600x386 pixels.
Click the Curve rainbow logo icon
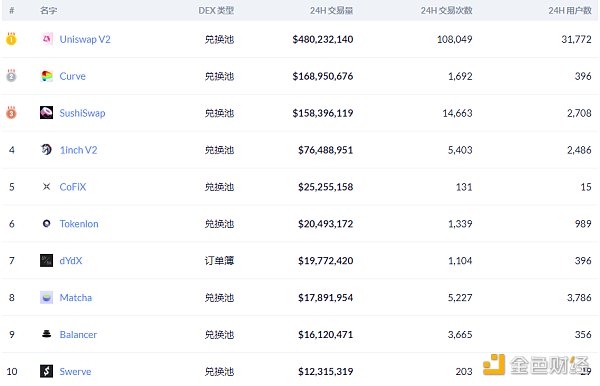[47, 76]
